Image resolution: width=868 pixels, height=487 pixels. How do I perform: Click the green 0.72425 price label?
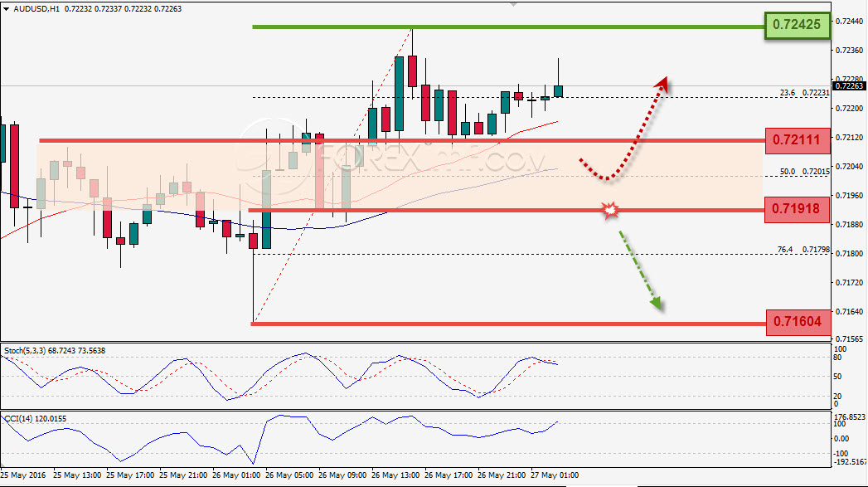click(x=798, y=25)
